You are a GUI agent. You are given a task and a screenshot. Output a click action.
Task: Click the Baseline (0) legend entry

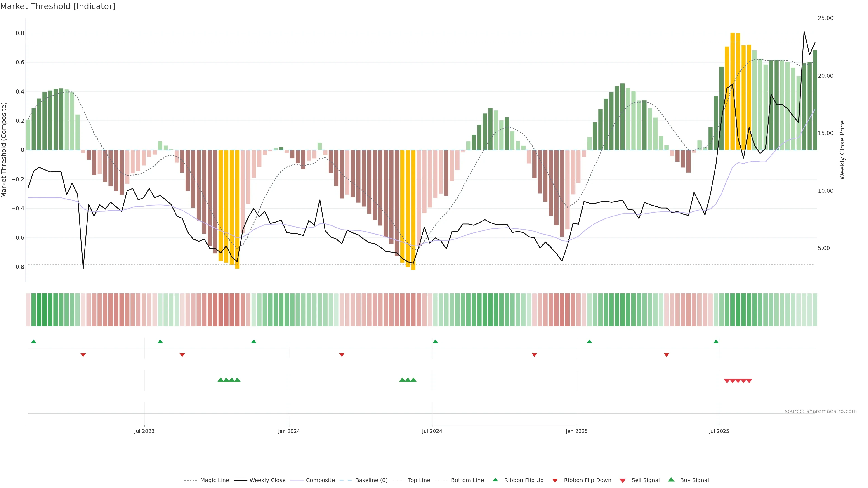pos(371,480)
